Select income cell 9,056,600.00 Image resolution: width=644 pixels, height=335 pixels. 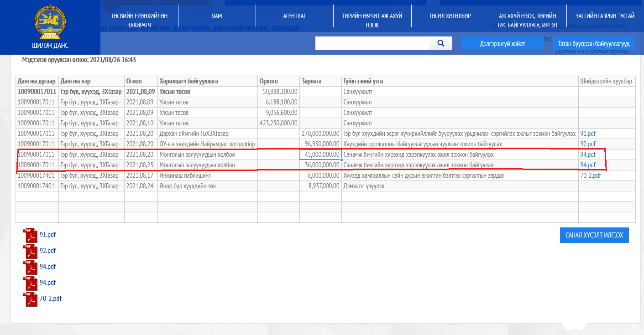pyautogui.click(x=278, y=113)
